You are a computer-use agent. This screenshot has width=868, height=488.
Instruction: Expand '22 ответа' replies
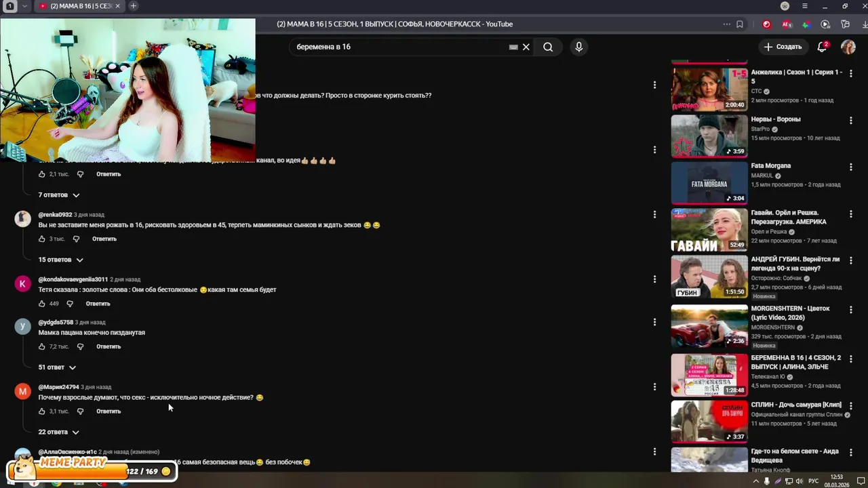coord(58,432)
